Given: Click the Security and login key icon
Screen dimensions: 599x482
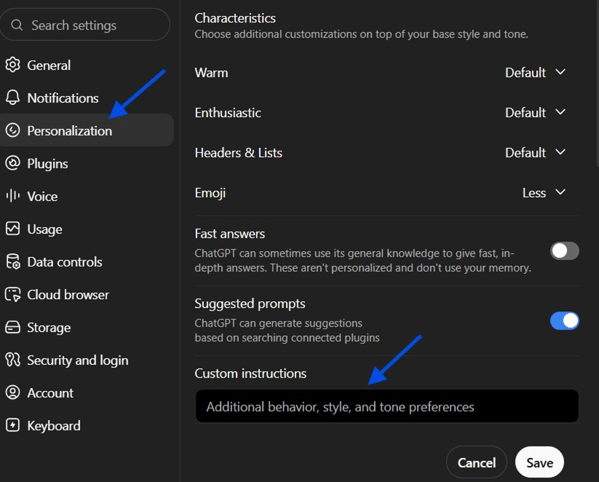Looking at the screenshot, I should pyautogui.click(x=13, y=360).
